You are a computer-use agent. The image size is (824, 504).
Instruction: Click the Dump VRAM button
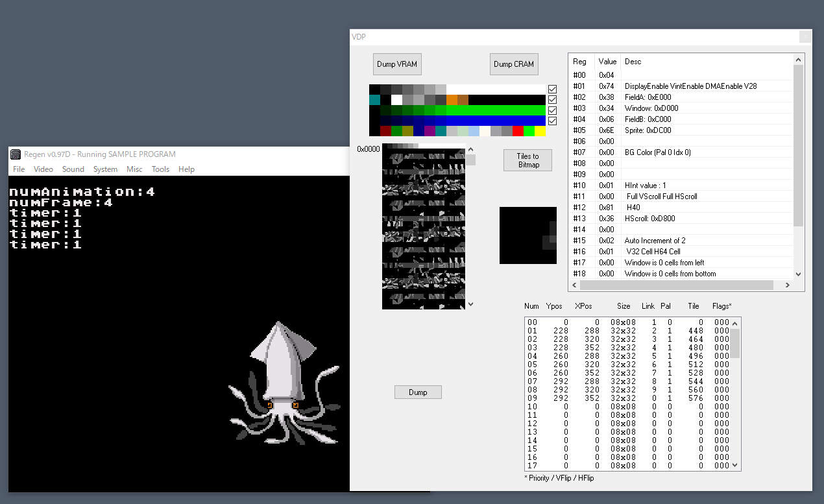[x=397, y=64]
